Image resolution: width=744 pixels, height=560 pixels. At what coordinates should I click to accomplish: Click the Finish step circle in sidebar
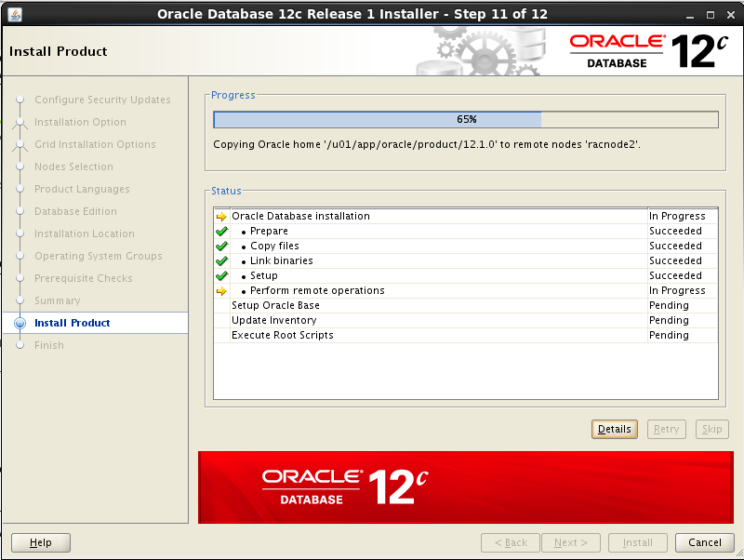[x=20, y=345]
